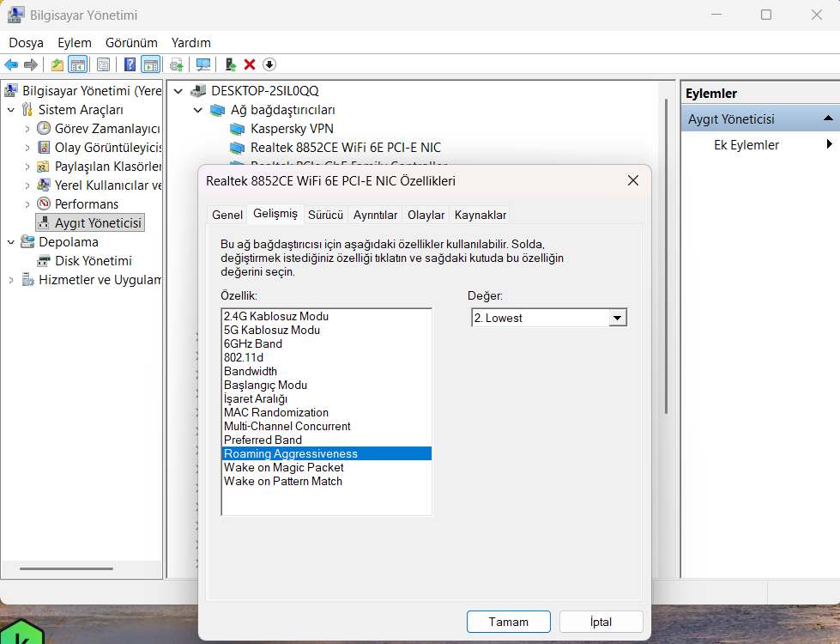Click the Properties toolbar icon

[x=104, y=65]
